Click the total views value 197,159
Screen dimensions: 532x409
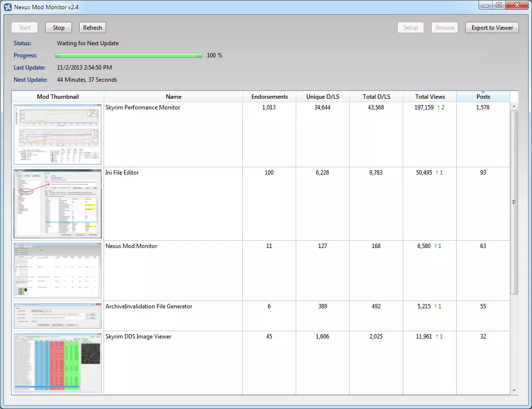pyautogui.click(x=424, y=107)
